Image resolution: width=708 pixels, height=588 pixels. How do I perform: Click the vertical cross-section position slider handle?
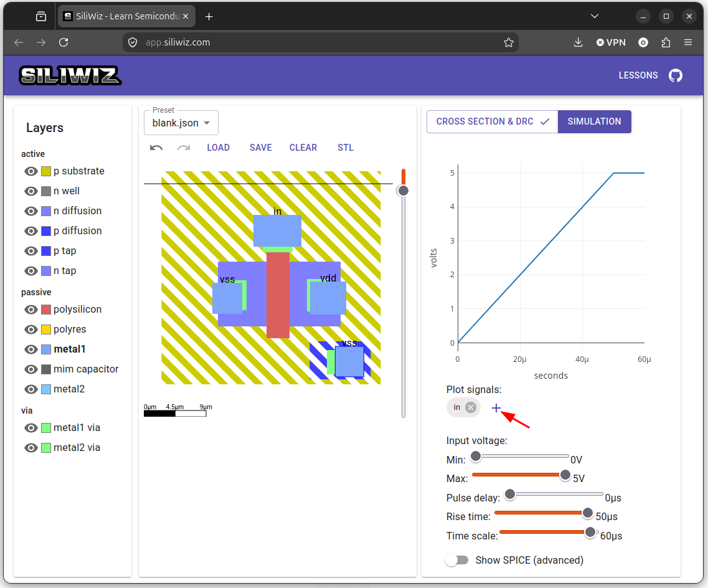click(404, 191)
